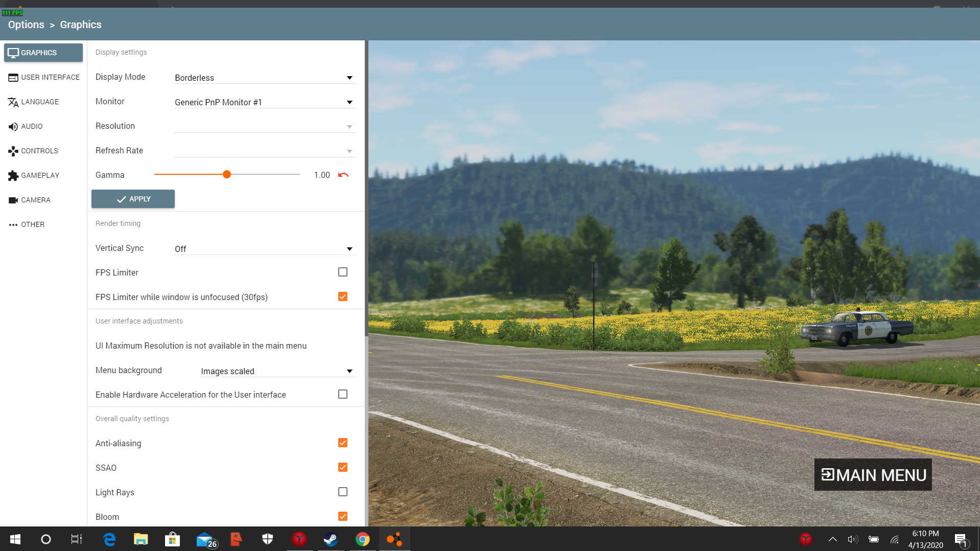Enable the FPS Limiter checkbox
The height and width of the screenshot is (551, 980).
pos(343,272)
